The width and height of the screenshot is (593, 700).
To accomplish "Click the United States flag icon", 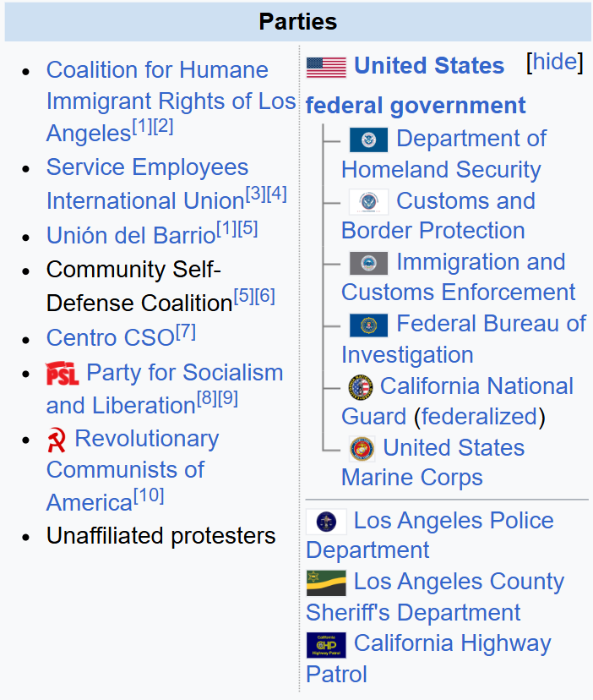I will point(326,68).
